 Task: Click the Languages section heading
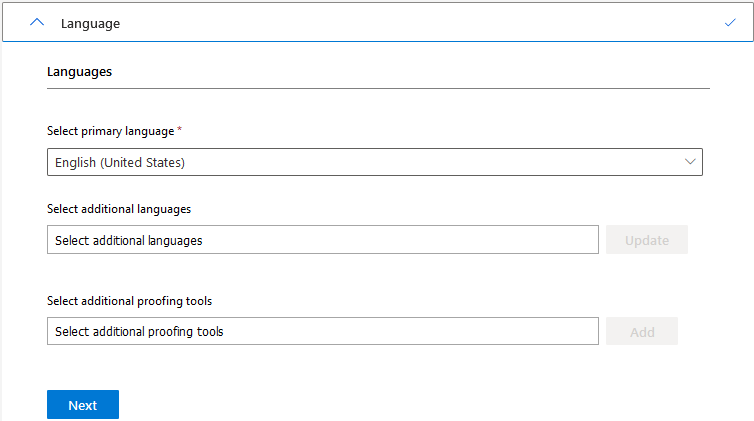coord(79,72)
